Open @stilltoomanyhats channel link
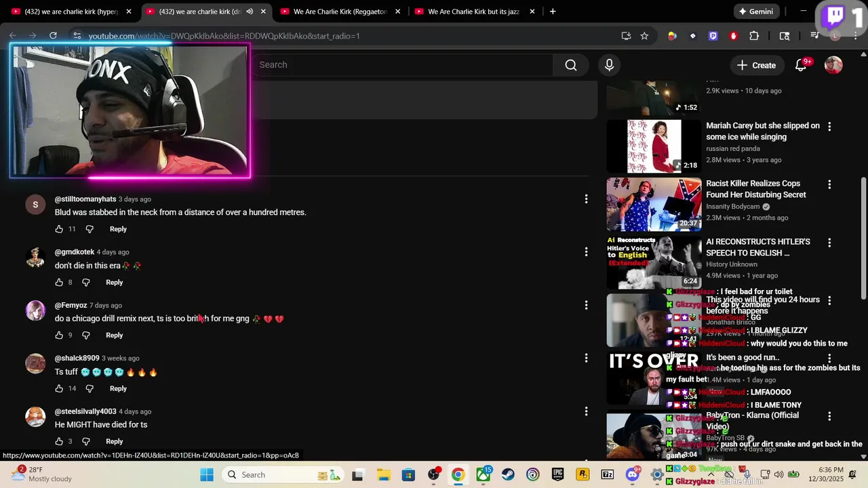The height and width of the screenshot is (488, 868). pyautogui.click(x=85, y=199)
